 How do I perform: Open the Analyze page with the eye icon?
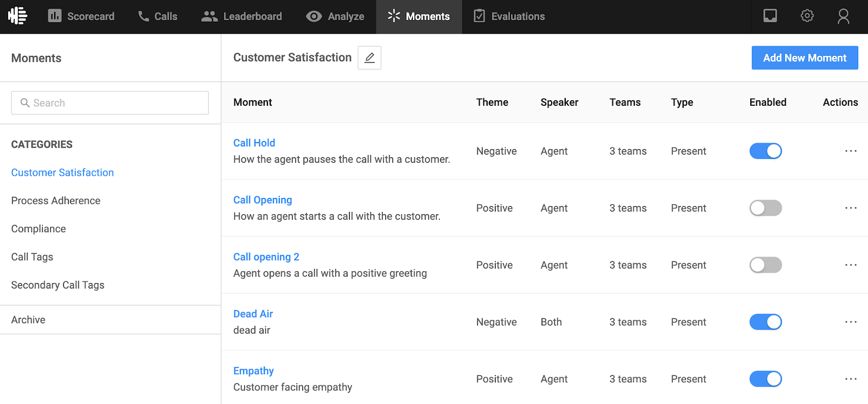(335, 16)
